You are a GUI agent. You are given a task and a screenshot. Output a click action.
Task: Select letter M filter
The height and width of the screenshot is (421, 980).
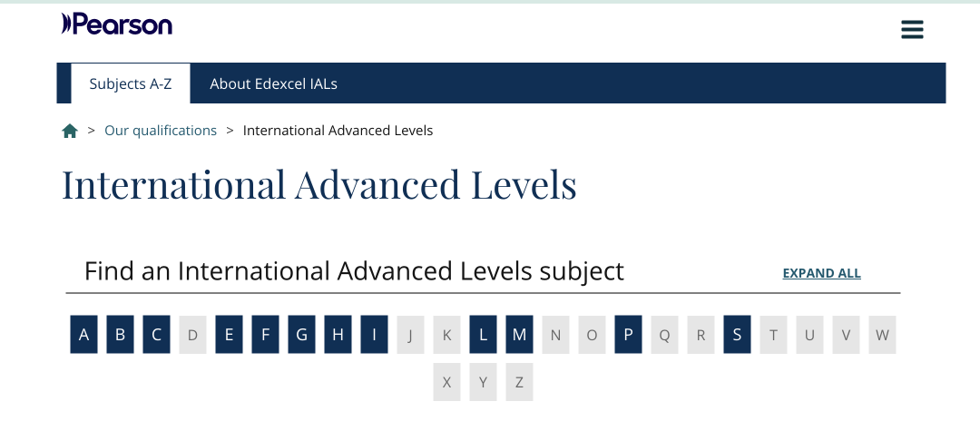pyautogui.click(x=519, y=334)
